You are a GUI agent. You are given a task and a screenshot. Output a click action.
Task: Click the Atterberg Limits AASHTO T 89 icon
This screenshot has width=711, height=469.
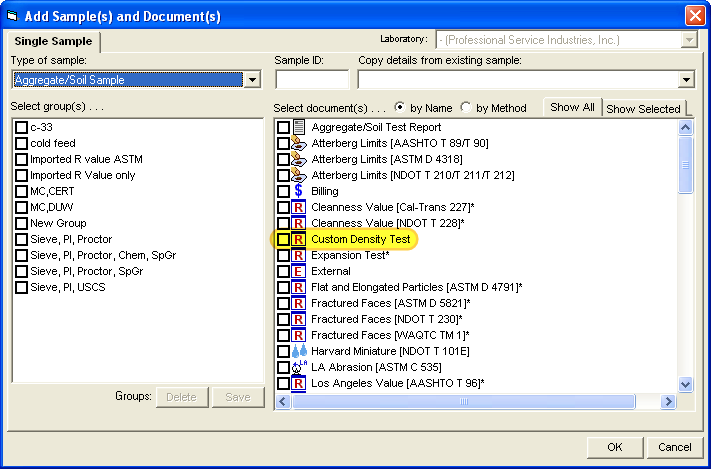tap(298, 143)
